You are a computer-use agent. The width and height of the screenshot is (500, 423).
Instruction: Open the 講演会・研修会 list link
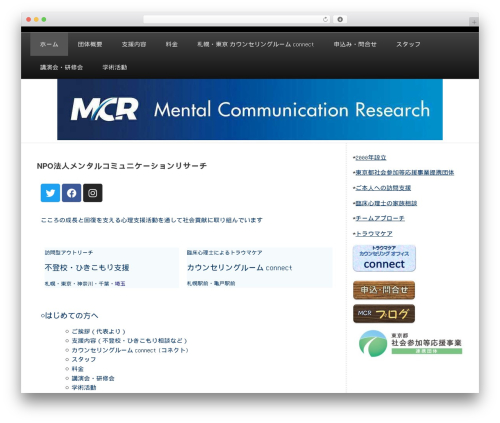pos(93,378)
